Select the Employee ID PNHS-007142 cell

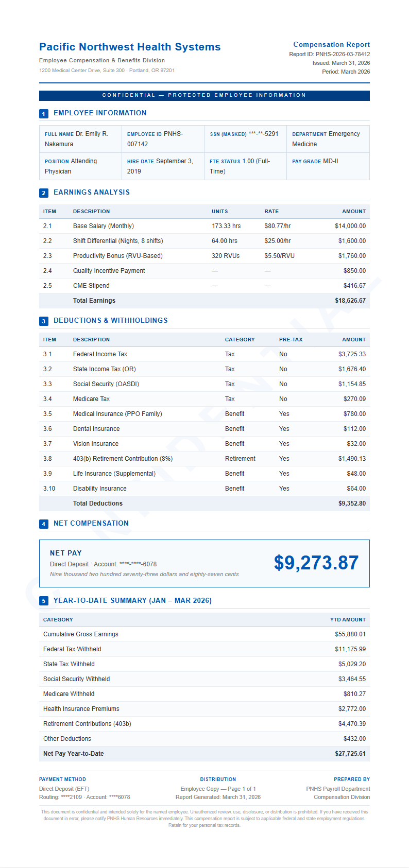[163, 139]
